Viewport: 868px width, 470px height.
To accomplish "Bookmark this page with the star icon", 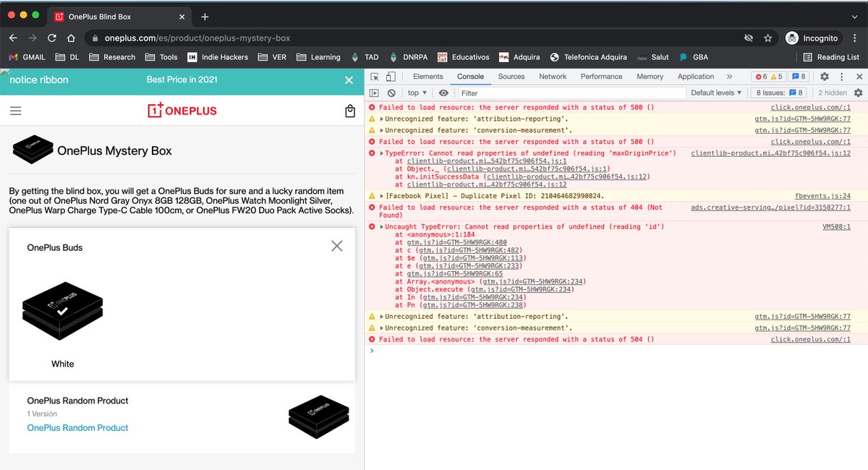I will 767,38.
